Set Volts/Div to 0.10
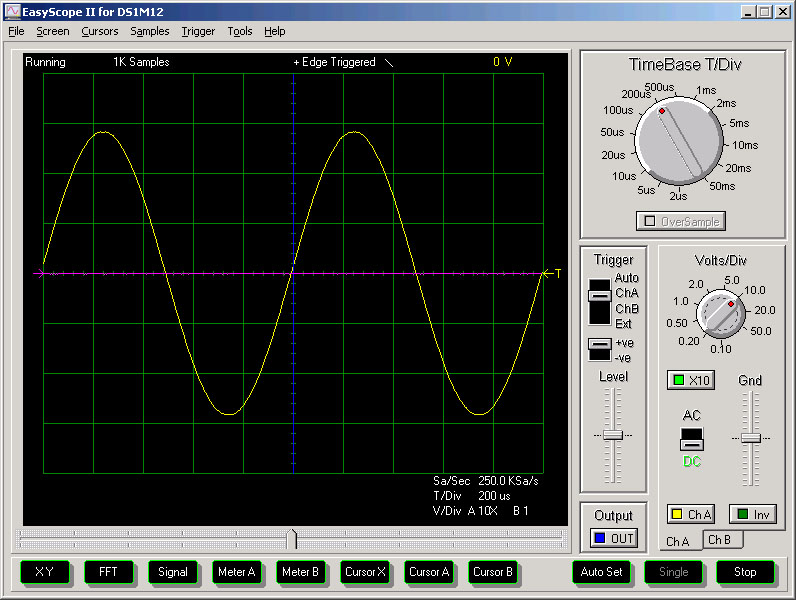This screenshot has width=796, height=600. click(721, 349)
